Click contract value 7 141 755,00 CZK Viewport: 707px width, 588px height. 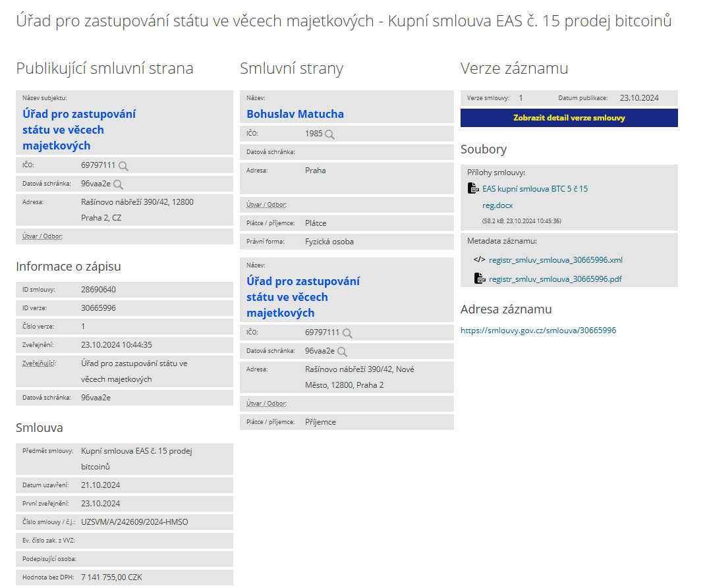tap(111, 577)
